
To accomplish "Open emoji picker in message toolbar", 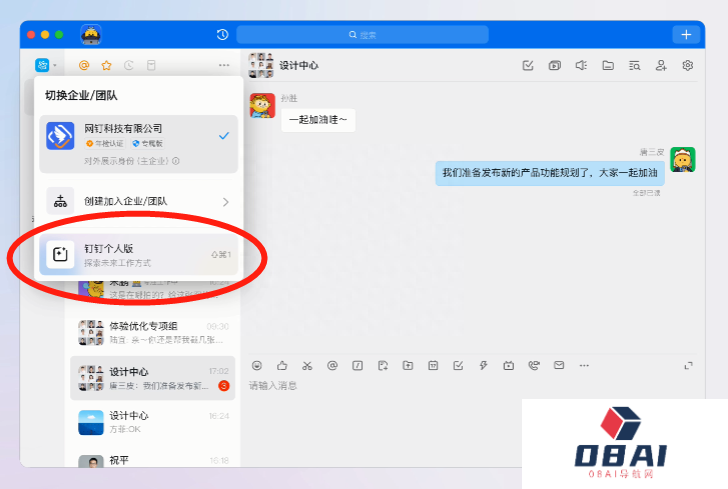I will pos(257,366).
